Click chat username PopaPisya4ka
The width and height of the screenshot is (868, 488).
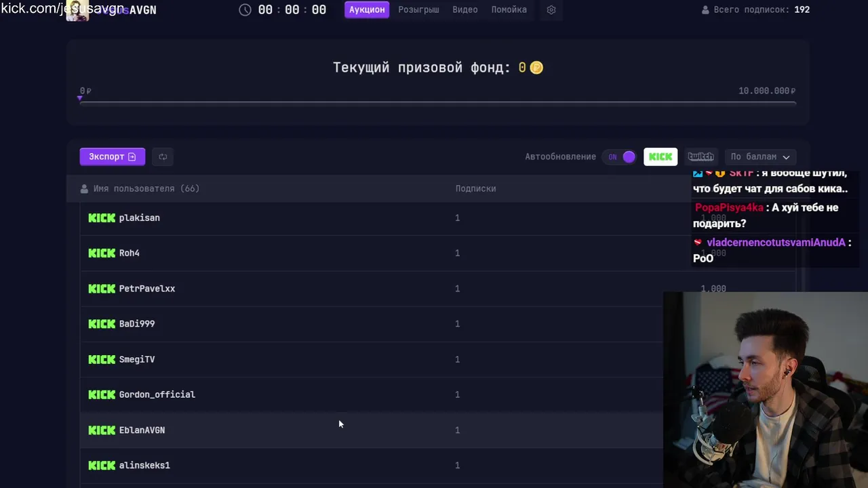[729, 207]
